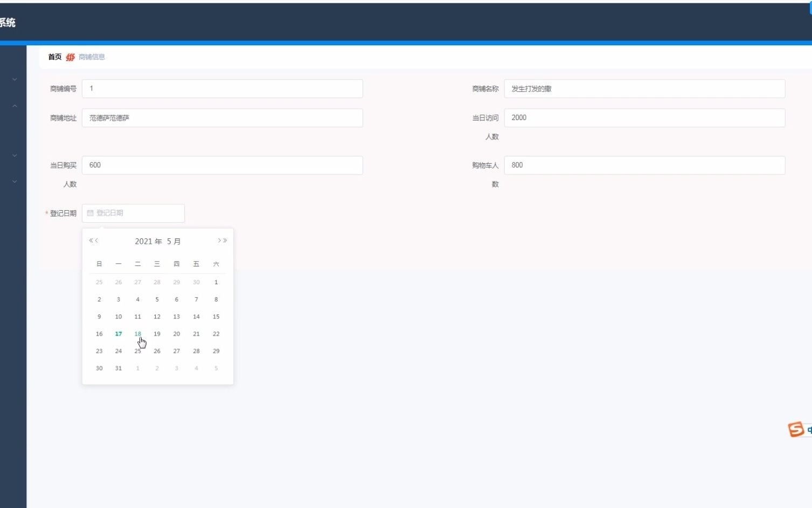The image size is (812, 508).
Task: Click 商铺信息 breadcrumb item
Action: (92, 57)
